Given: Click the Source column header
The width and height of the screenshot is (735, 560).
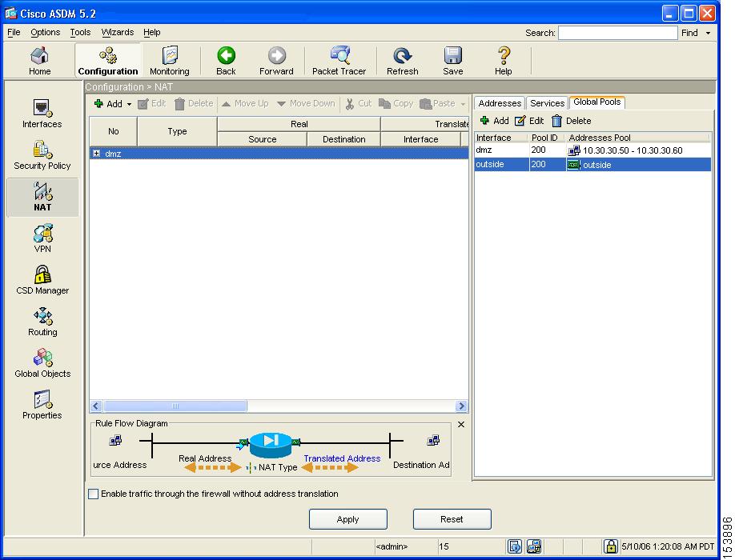Looking at the screenshot, I should click(262, 139).
